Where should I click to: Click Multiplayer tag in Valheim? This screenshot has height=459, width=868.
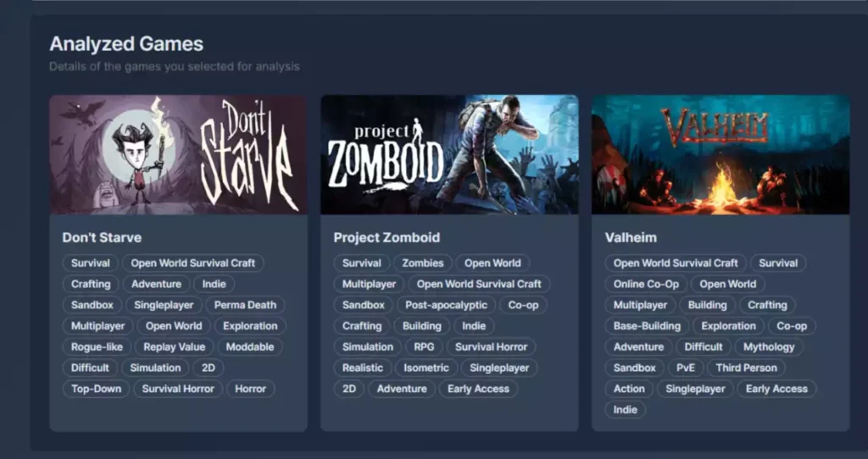click(x=640, y=305)
